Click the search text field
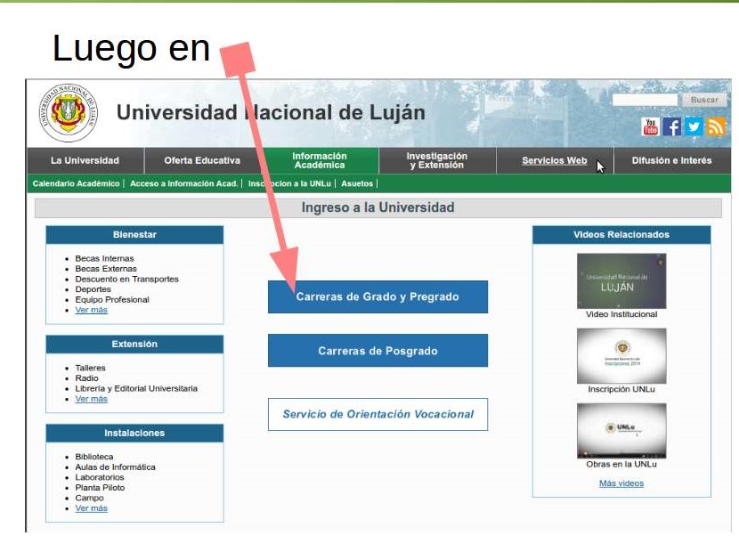 (646, 100)
